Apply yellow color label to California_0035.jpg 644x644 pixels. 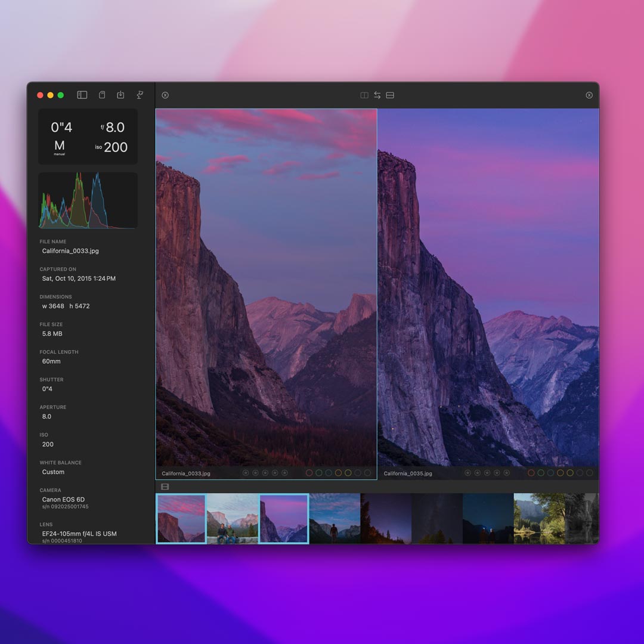pos(570,473)
